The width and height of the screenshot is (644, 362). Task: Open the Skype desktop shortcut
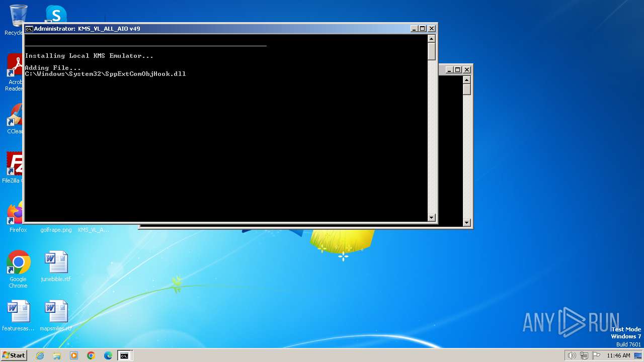[x=56, y=14]
